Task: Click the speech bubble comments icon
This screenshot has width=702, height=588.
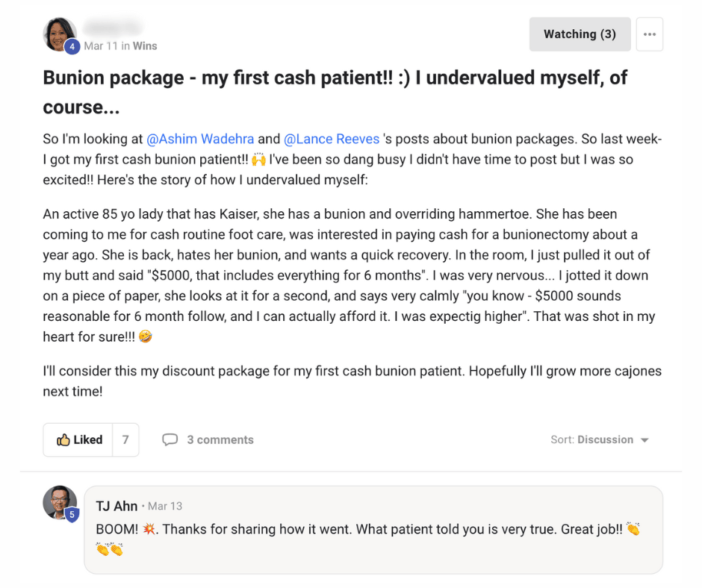Action: coord(170,440)
